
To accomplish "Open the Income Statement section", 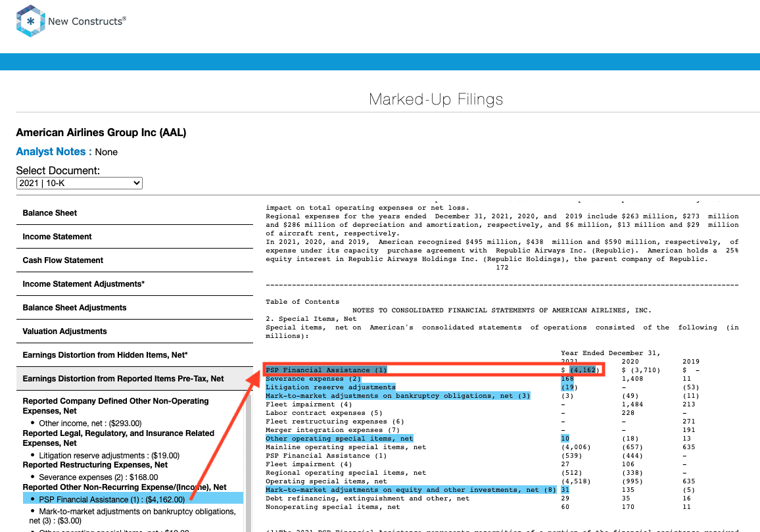I will click(135, 237).
